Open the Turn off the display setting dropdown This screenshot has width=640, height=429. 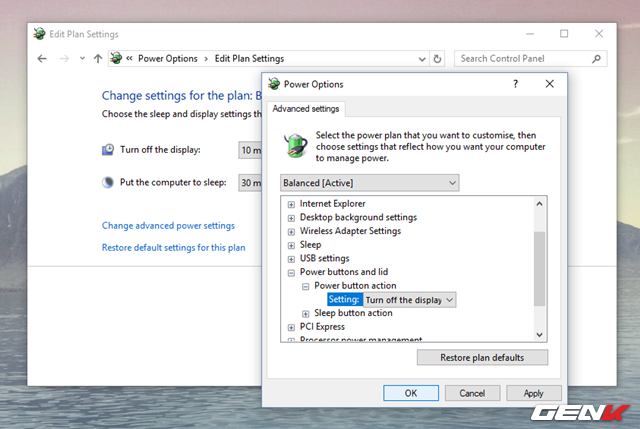(x=410, y=300)
